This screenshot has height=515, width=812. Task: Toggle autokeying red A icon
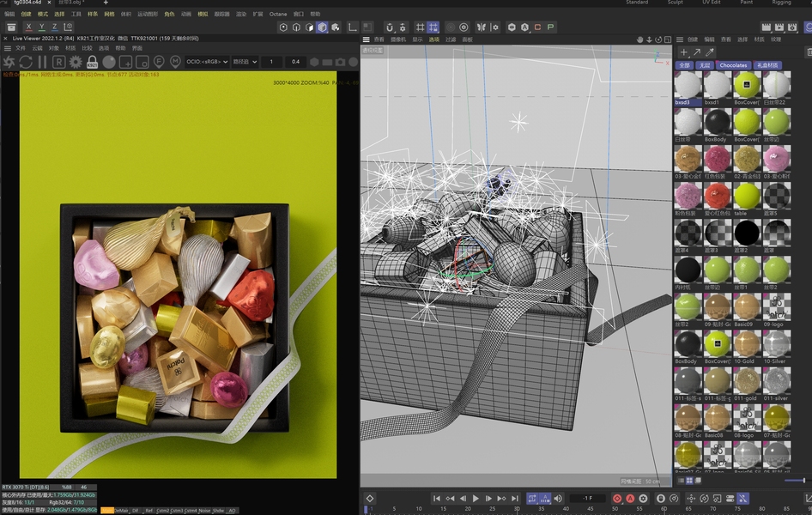[630, 499]
